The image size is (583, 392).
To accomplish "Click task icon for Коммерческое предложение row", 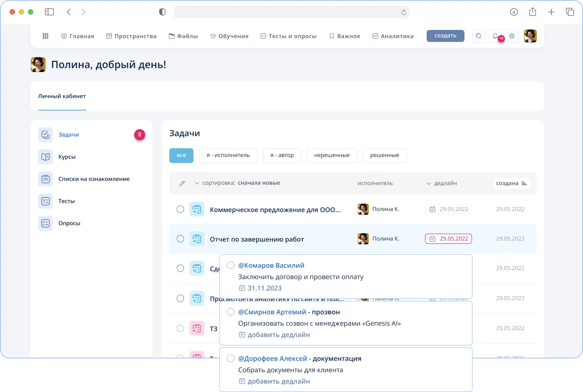I will (197, 209).
